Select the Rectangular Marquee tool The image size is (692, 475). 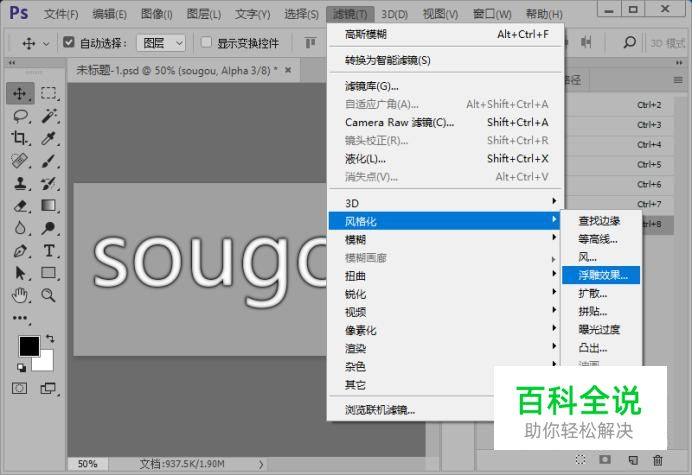coord(49,93)
